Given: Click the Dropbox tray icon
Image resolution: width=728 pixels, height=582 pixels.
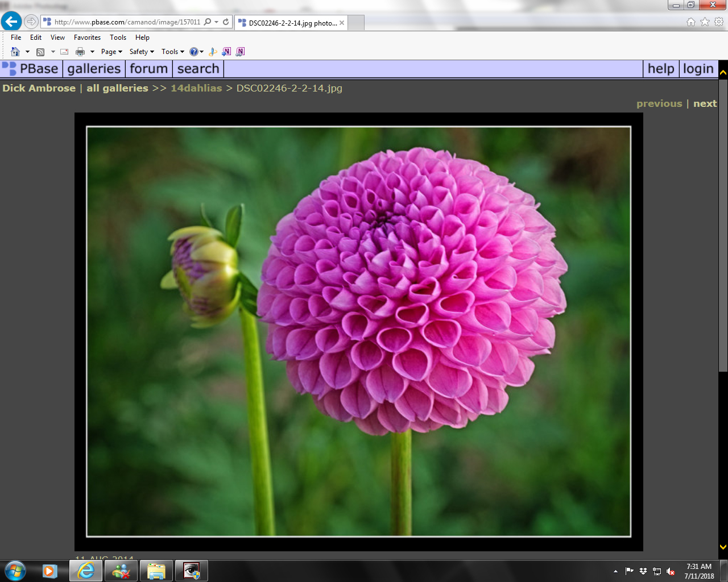Looking at the screenshot, I should [x=643, y=571].
